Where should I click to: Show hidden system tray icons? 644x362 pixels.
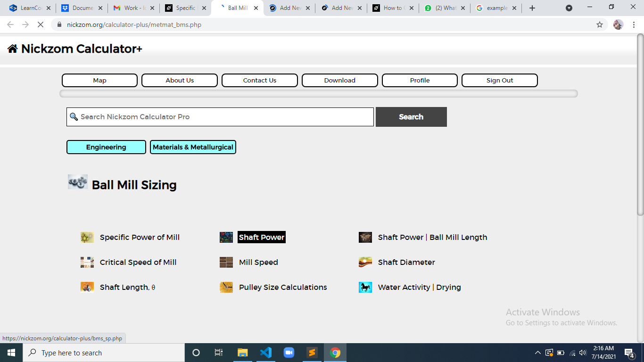coord(538,353)
